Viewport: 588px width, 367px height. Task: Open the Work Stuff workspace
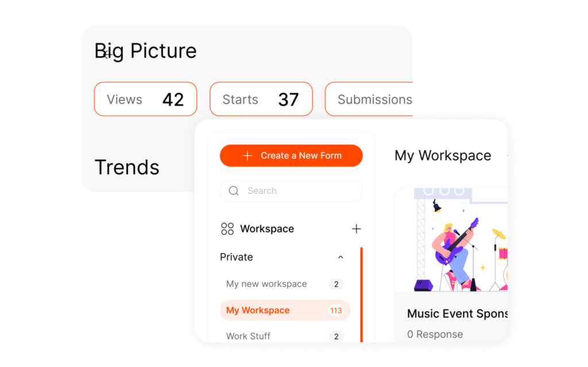[248, 336]
